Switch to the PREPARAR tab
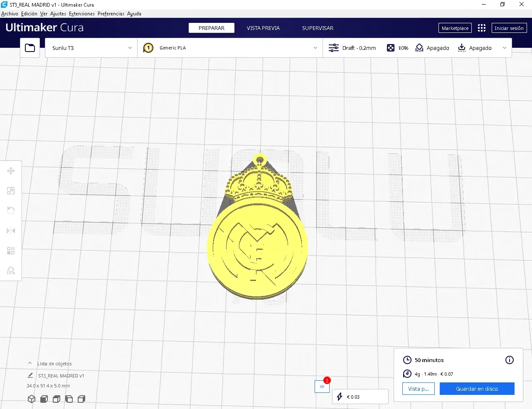Viewport: 532px width, 409px height. 212,28
